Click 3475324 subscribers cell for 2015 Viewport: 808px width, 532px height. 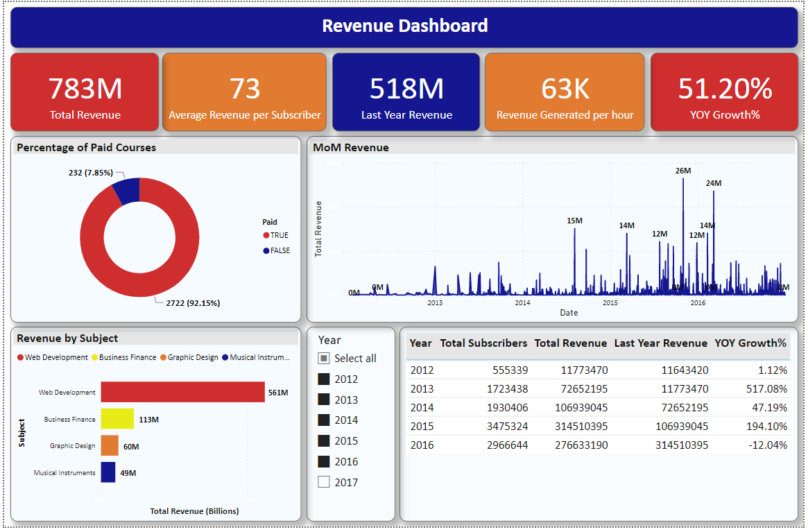(x=508, y=427)
